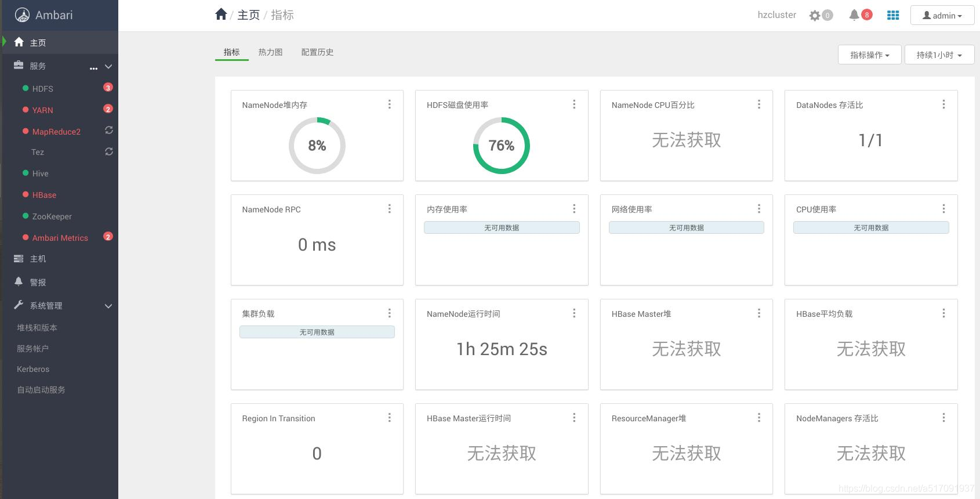980x499 pixels.
Task: Open the admin user dropdown
Action: tap(942, 16)
